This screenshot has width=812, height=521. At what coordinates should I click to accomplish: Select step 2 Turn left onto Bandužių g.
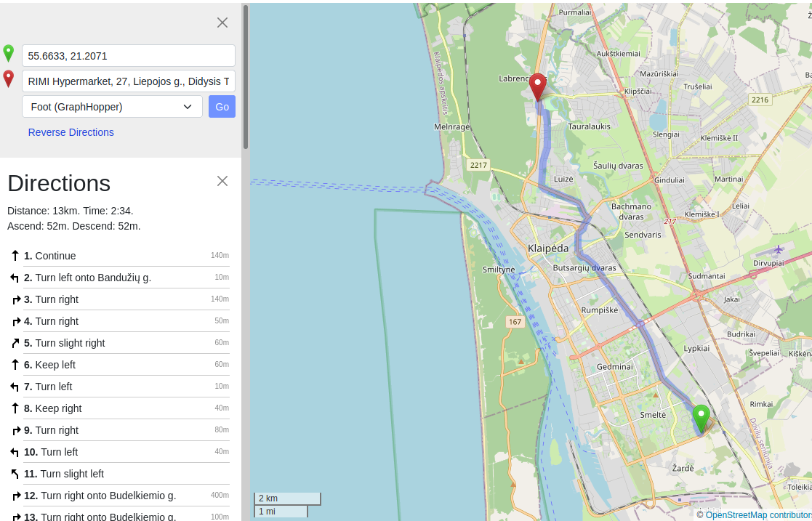[93, 278]
